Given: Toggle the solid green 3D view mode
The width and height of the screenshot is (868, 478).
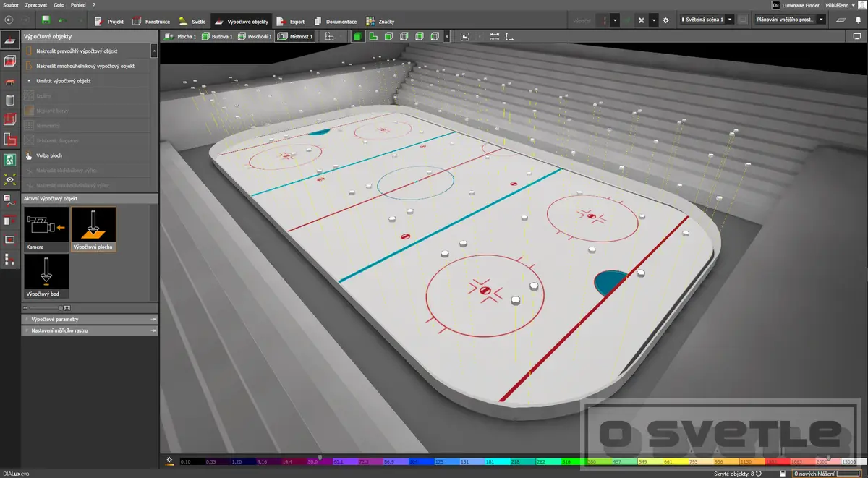Looking at the screenshot, I should tap(357, 36).
